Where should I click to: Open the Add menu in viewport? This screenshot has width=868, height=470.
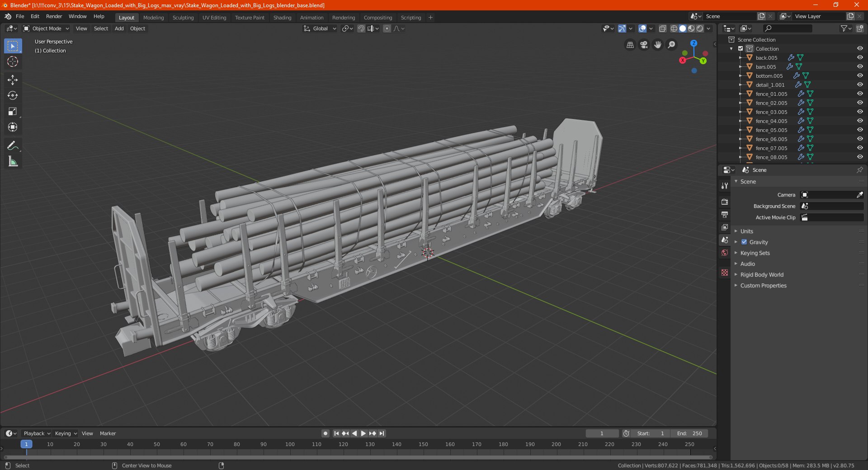click(x=119, y=28)
